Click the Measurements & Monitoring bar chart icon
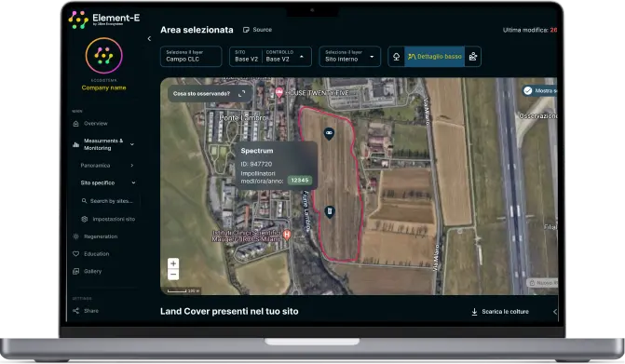 75,144
